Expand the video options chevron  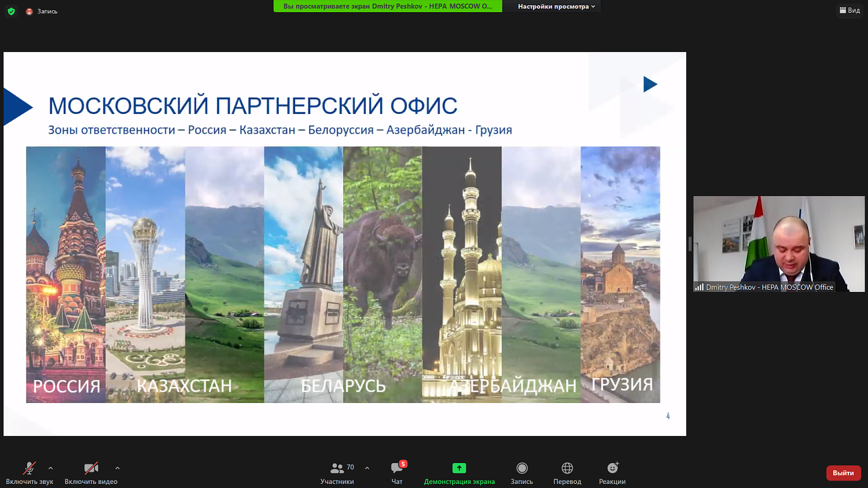pyautogui.click(x=117, y=469)
